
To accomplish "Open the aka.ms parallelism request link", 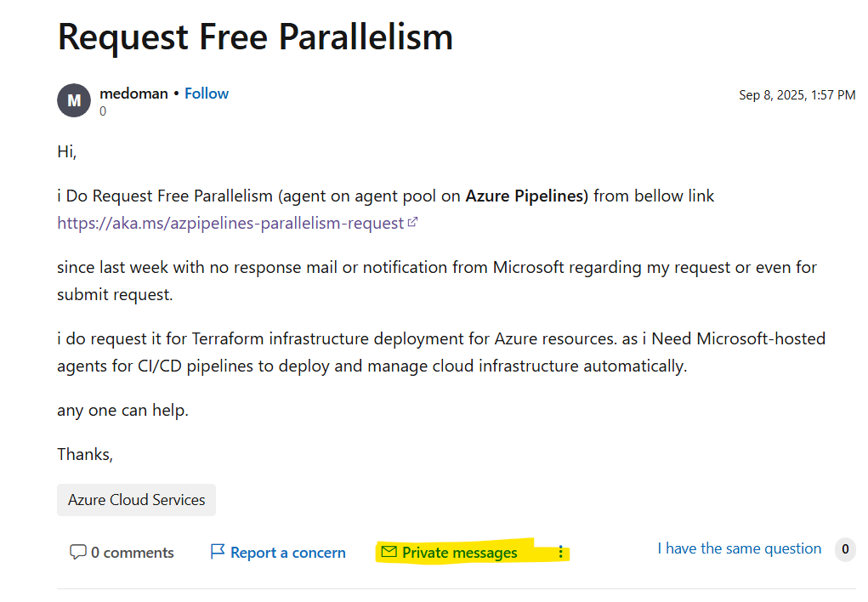I will click(230, 223).
